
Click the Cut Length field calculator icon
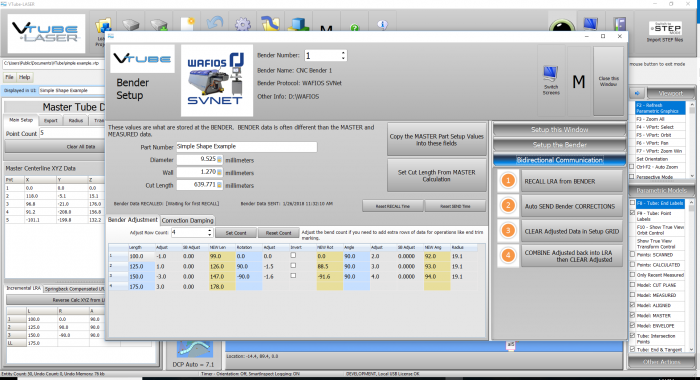point(219,184)
